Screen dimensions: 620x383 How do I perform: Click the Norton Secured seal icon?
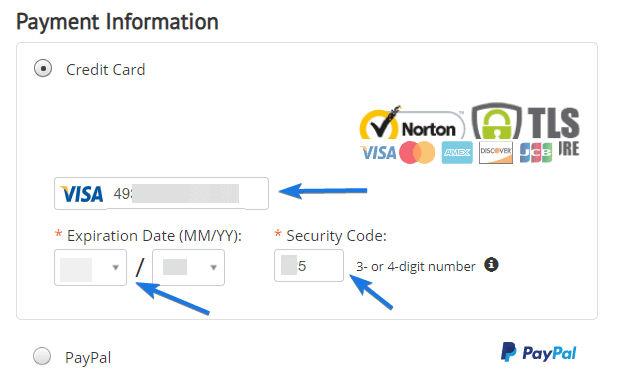(x=412, y=123)
